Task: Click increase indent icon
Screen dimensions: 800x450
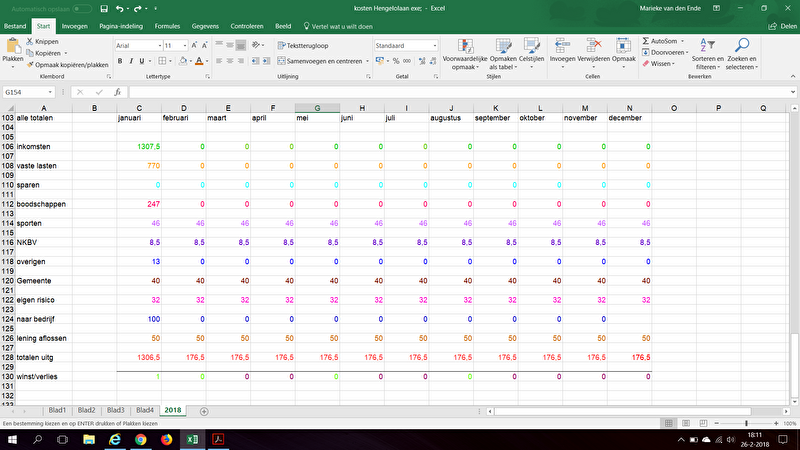Action: click(266, 61)
